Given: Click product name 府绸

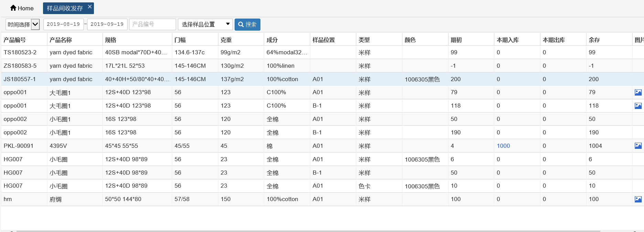Looking at the screenshot, I should (55, 199).
